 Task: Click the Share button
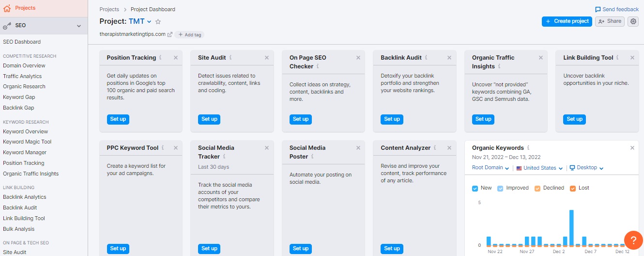point(610,21)
